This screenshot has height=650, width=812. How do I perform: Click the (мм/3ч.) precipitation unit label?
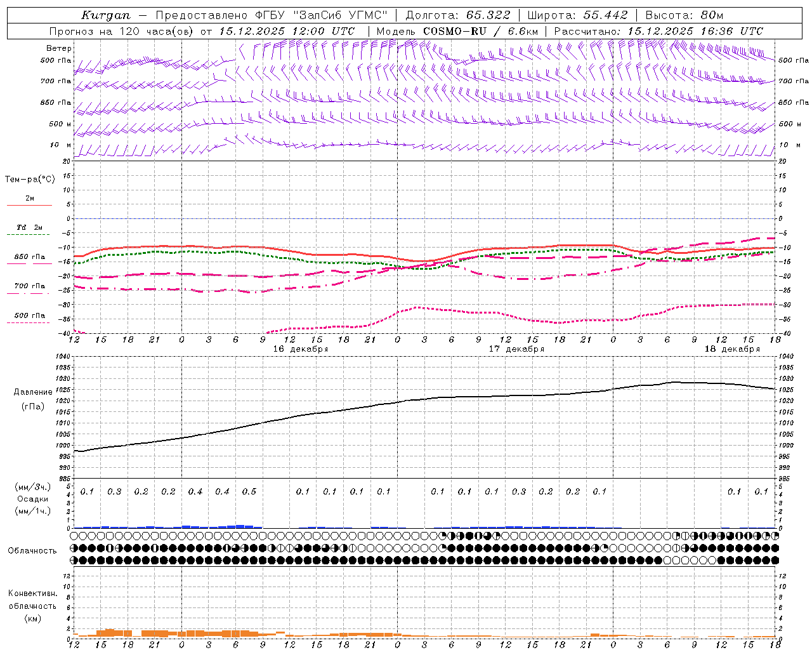pyautogui.click(x=32, y=487)
